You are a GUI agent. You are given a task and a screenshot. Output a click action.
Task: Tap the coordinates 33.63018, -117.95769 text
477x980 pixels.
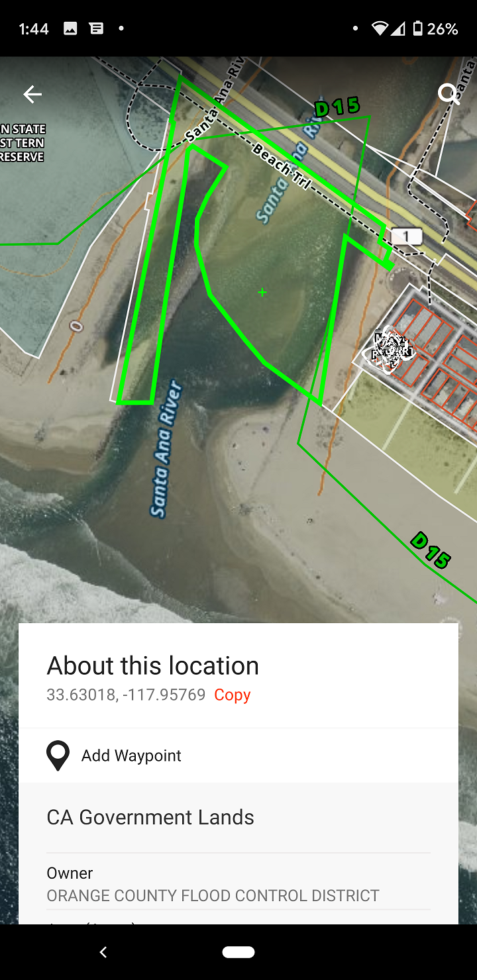[126, 695]
